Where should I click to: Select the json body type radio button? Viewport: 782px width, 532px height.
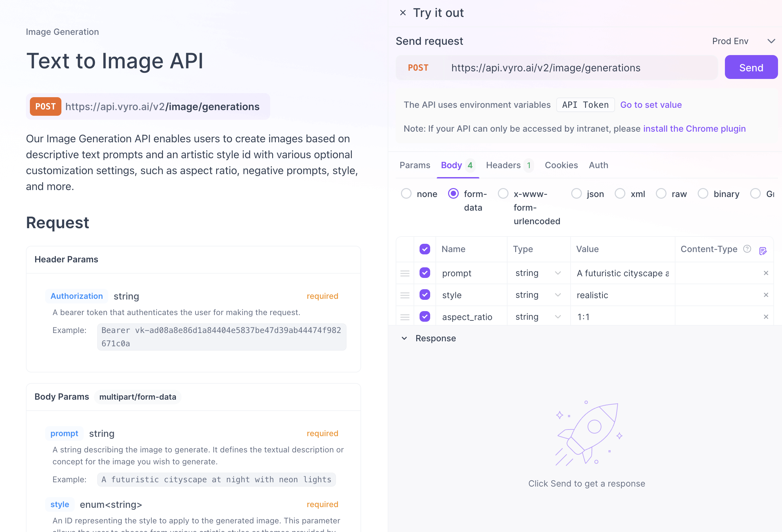[x=577, y=194]
